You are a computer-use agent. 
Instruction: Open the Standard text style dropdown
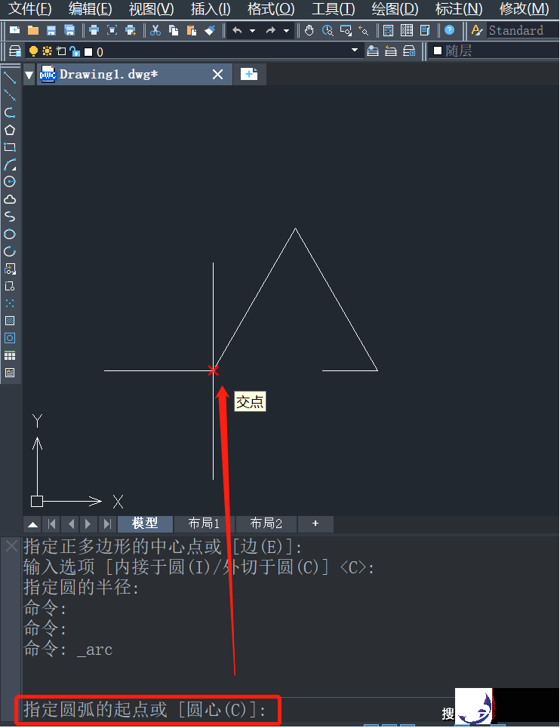(x=523, y=31)
